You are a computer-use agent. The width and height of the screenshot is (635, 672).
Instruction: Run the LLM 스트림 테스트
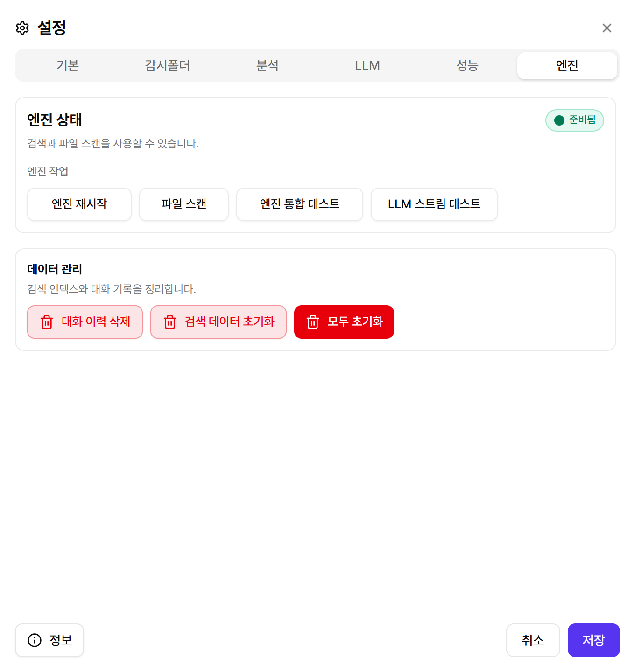pyautogui.click(x=434, y=204)
